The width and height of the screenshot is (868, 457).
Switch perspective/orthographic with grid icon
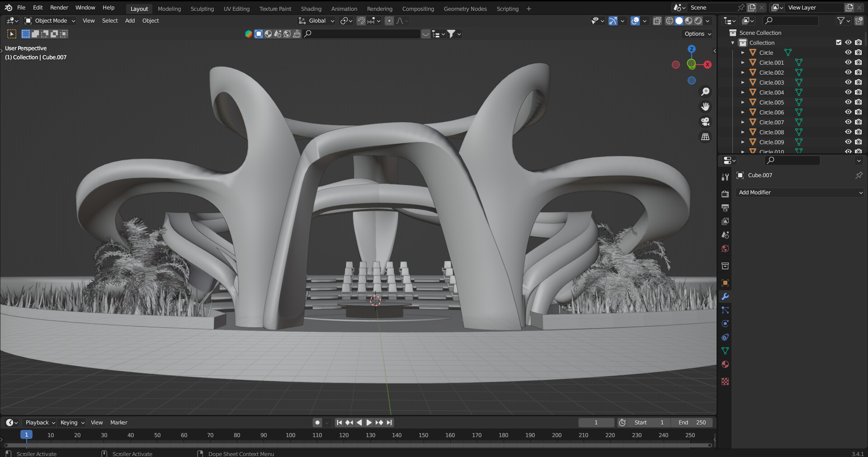pos(705,137)
